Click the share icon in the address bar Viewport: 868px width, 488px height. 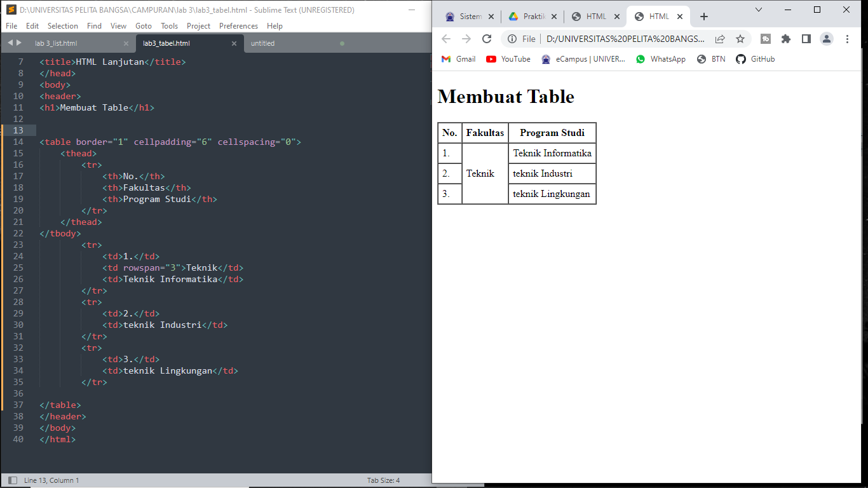coord(720,39)
